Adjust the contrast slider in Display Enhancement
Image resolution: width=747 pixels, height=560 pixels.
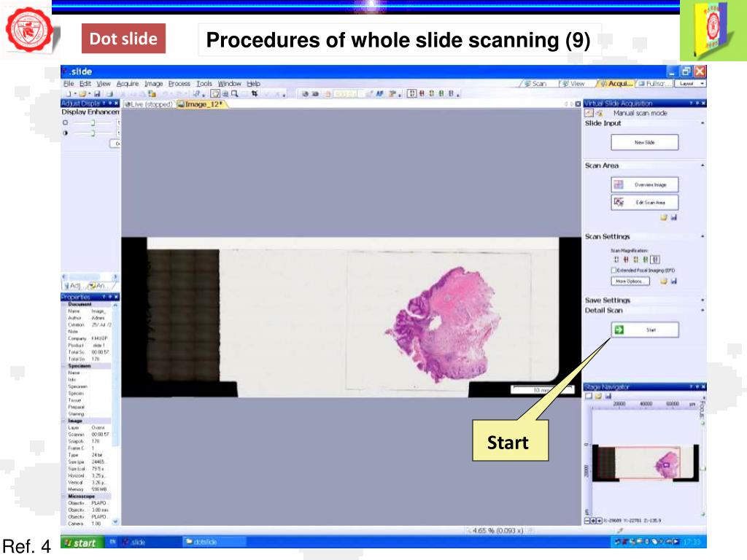tap(93, 133)
